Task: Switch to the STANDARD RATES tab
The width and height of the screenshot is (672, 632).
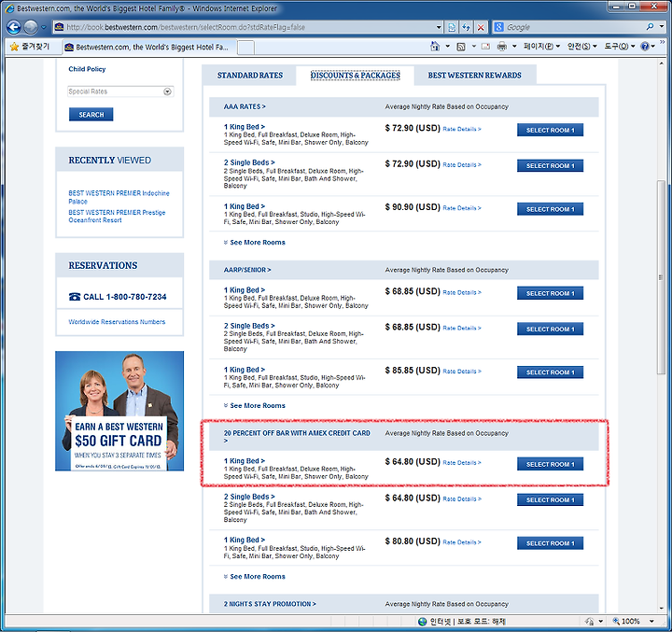Action: [250, 76]
